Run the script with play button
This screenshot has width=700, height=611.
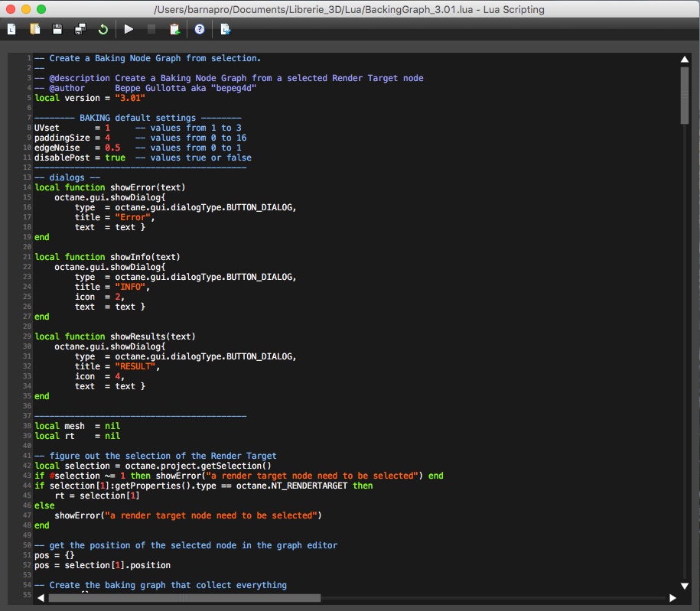129,29
